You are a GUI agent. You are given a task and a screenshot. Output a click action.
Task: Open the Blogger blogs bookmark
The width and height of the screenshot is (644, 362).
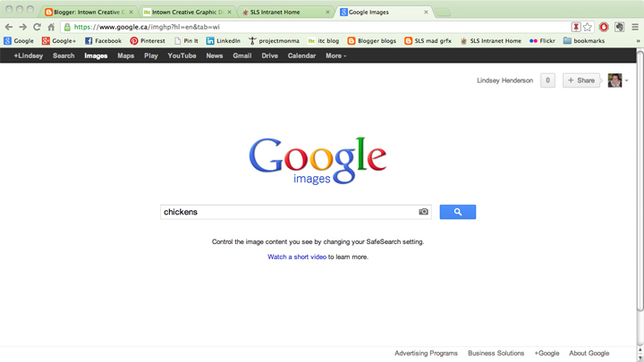pos(372,40)
